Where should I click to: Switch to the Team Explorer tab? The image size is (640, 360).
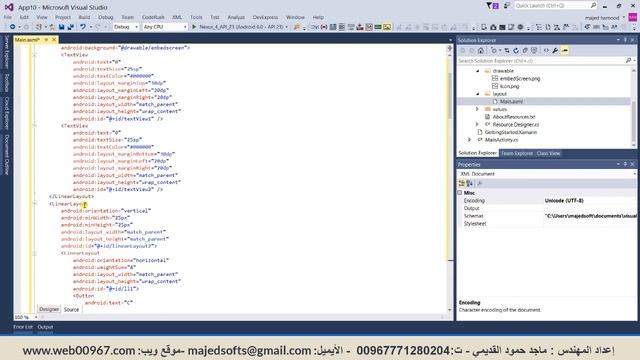pos(517,153)
